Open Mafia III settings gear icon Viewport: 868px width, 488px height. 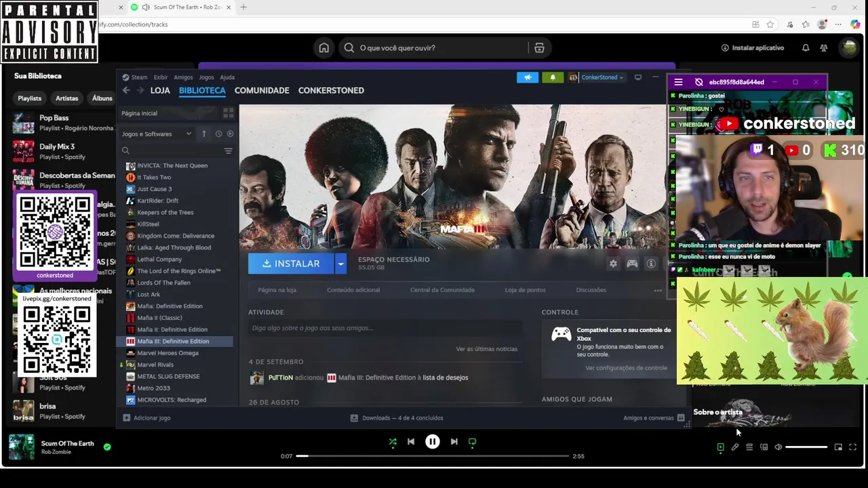[x=613, y=264]
